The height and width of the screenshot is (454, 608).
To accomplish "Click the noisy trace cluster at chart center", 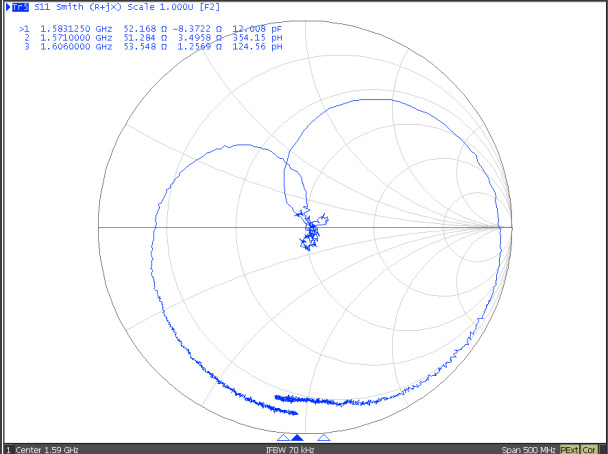I will tap(311, 232).
